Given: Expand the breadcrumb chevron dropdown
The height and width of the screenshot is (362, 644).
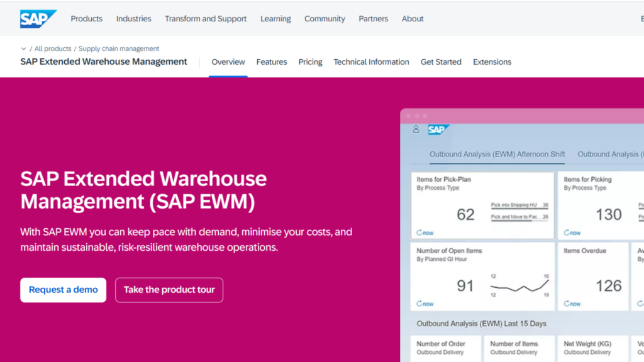Looking at the screenshot, I should coord(23,48).
